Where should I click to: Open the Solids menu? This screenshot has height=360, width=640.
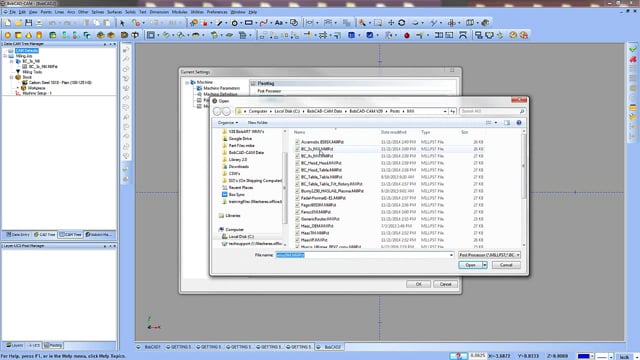click(x=130, y=12)
